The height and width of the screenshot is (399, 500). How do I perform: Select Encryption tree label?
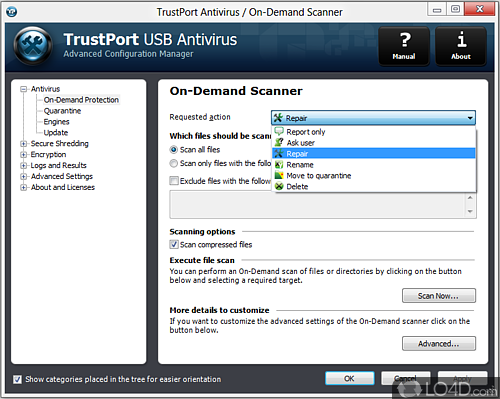[48, 155]
